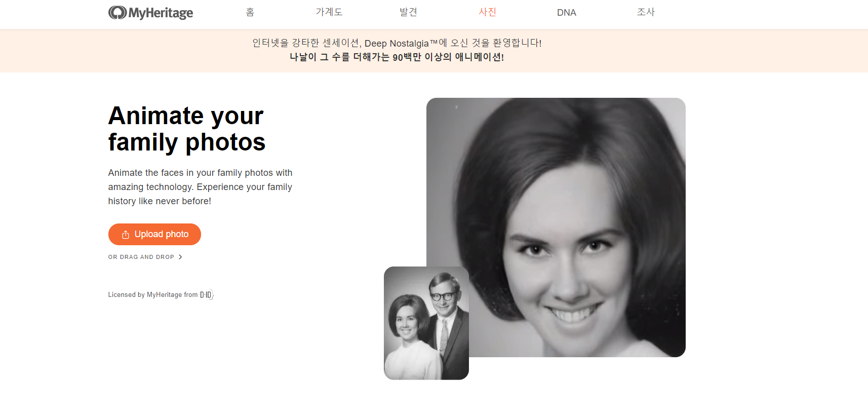Open the 발견 menu item
The height and width of the screenshot is (416, 868).
(408, 12)
